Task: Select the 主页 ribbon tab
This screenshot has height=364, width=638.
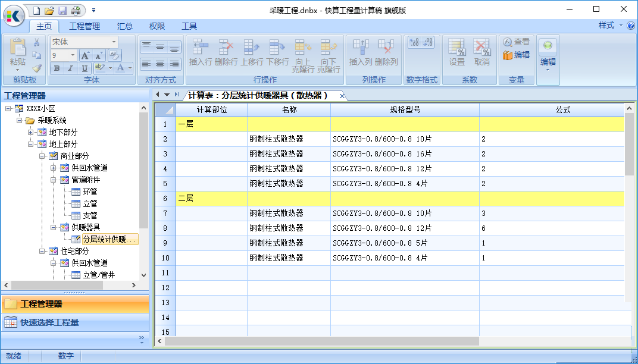Action: point(44,26)
